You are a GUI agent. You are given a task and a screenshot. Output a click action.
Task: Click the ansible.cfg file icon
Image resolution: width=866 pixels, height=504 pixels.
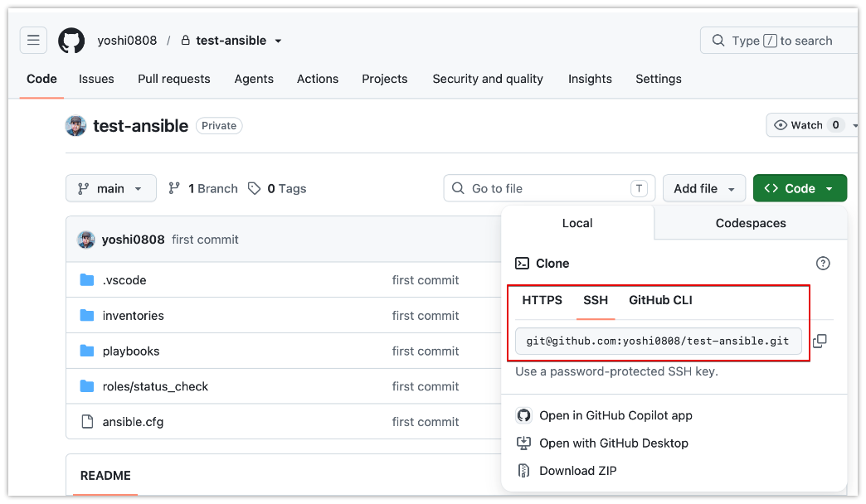[87, 422]
